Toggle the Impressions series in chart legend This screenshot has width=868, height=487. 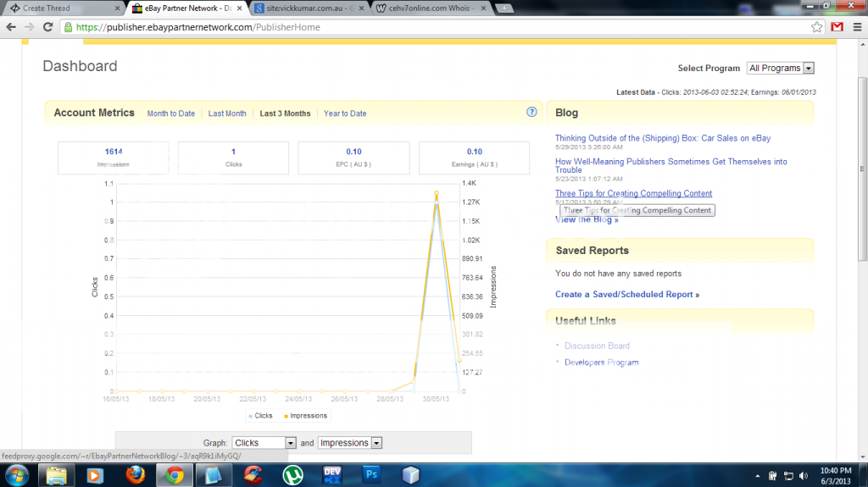(x=305, y=416)
